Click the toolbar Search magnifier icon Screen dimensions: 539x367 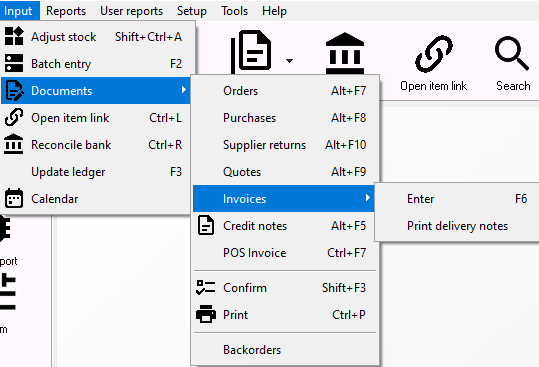pyautogui.click(x=512, y=53)
